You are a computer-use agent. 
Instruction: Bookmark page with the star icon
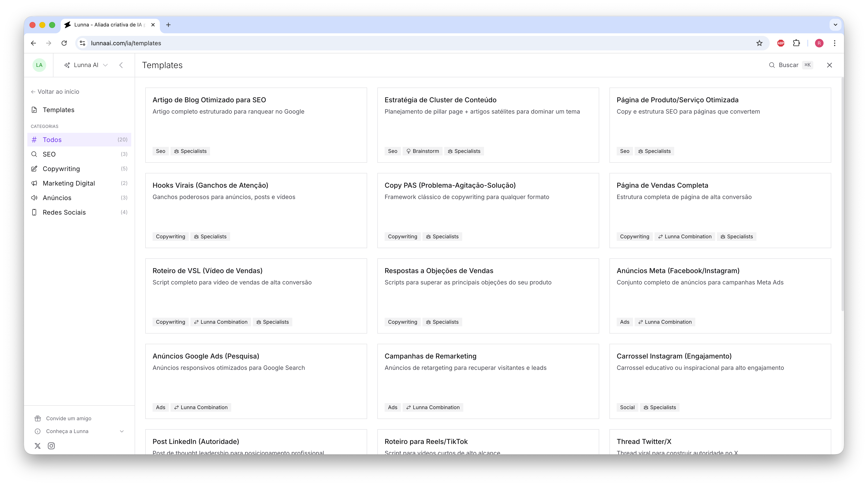coord(759,43)
